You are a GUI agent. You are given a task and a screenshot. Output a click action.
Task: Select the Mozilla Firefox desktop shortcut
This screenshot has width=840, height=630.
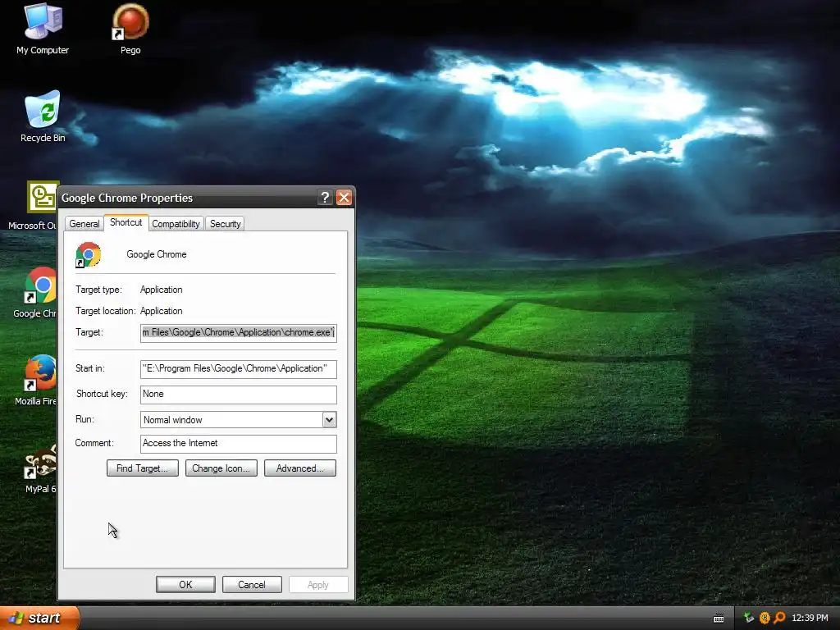coord(35,380)
